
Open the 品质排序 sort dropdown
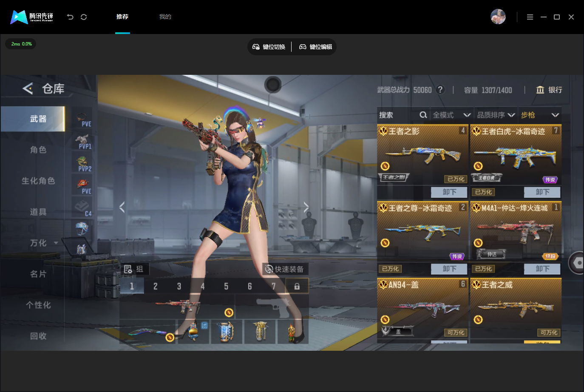(x=496, y=115)
